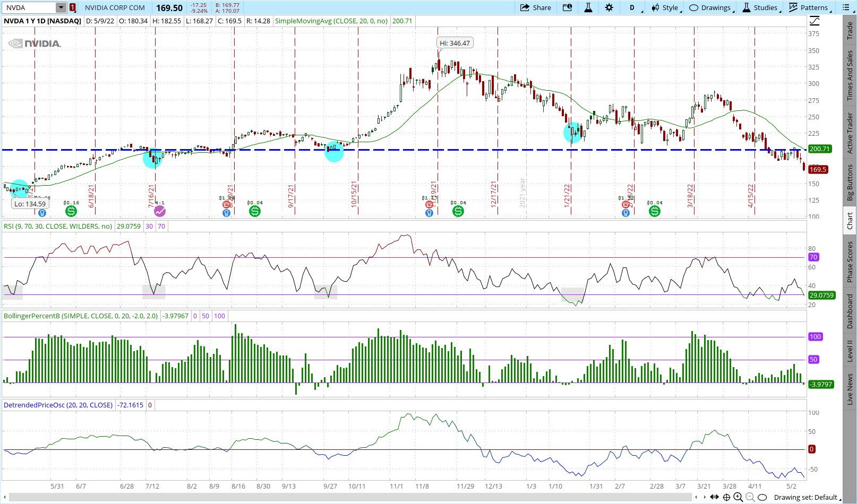Click the list menu icon at top right
857x504 pixels.
click(x=845, y=7)
